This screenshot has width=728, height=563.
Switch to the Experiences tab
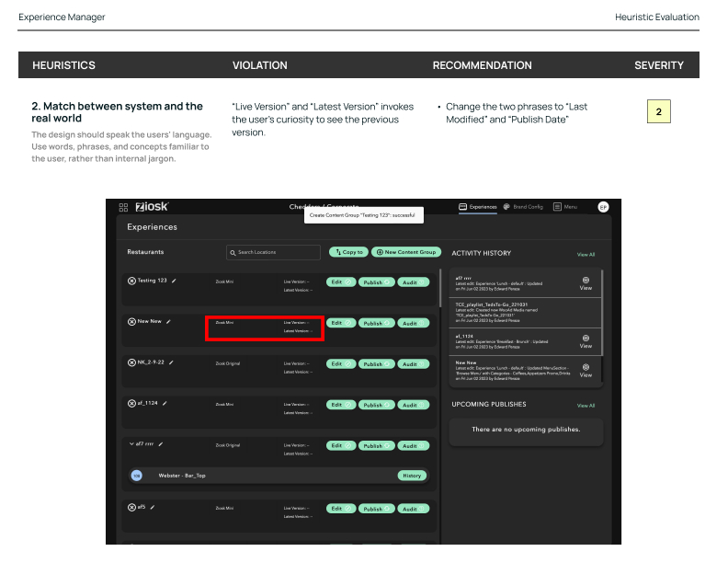477,207
